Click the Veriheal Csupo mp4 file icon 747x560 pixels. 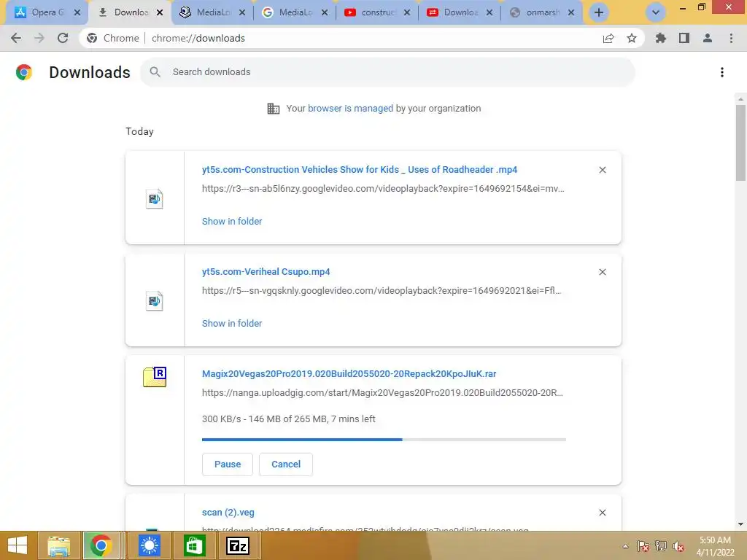point(155,300)
